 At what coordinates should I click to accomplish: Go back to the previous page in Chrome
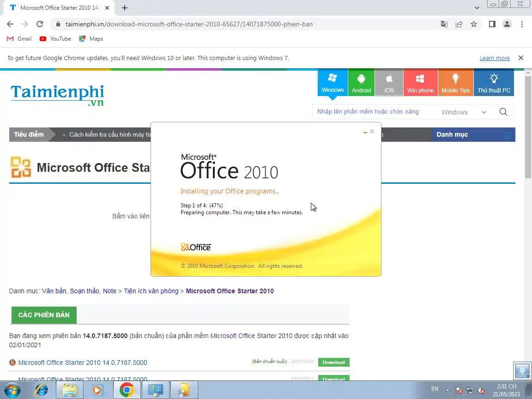point(10,24)
